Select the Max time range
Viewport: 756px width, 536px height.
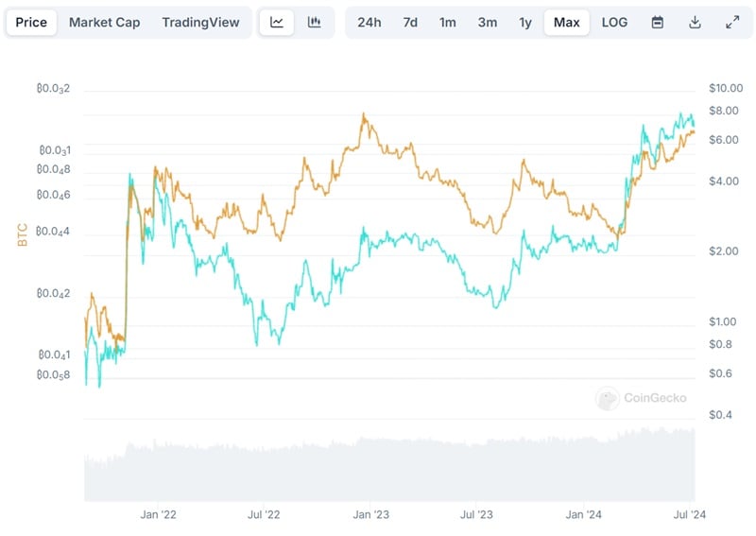[x=567, y=23]
